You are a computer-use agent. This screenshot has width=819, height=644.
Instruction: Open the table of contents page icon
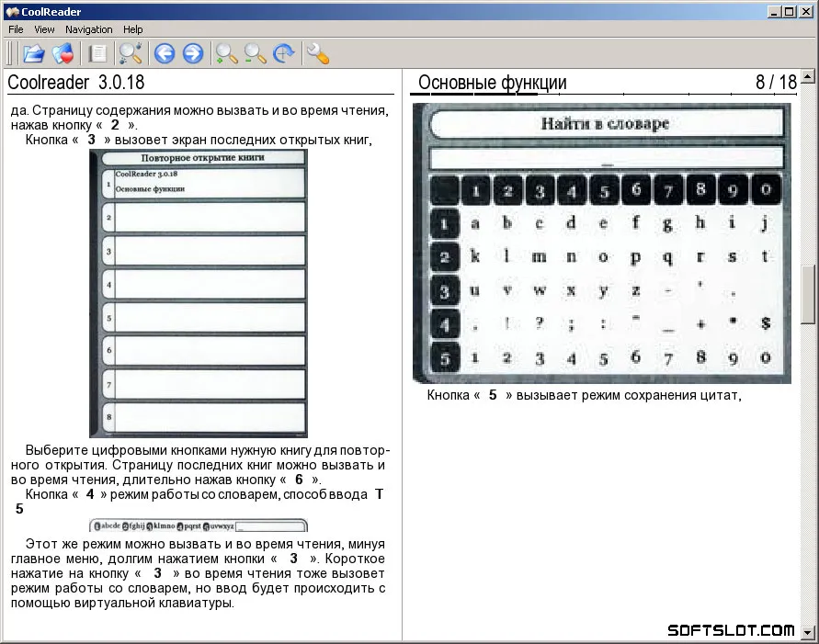click(x=97, y=54)
